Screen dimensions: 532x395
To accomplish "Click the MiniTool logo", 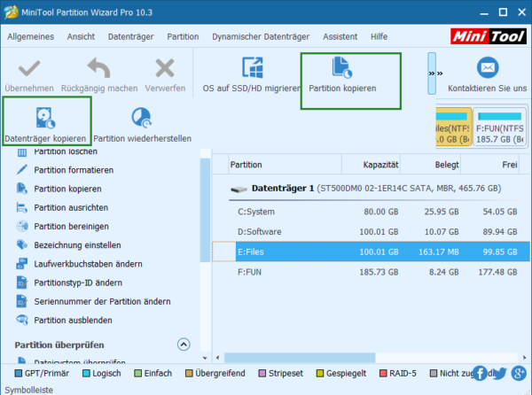I will tap(489, 36).
